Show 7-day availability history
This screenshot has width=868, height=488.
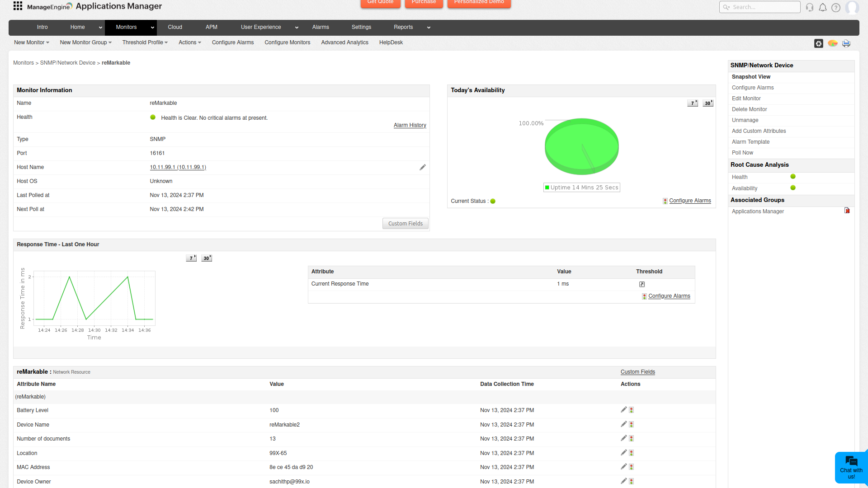click(693, 103)
